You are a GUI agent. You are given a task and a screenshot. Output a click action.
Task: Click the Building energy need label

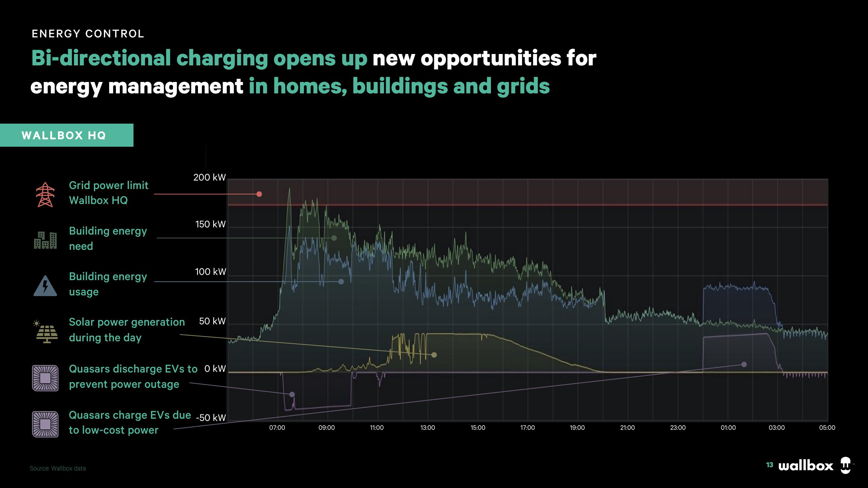click(108, 238)
